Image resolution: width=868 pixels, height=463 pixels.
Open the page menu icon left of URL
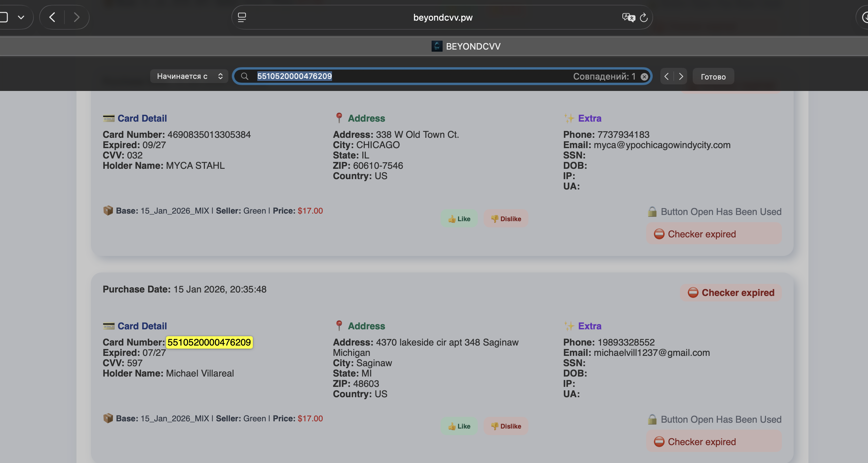coord(242,17)
